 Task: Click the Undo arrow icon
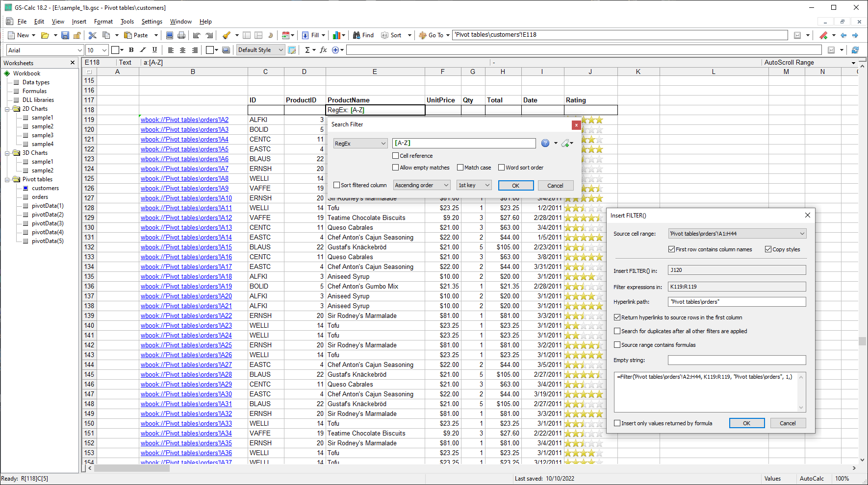tap(197, 35)
